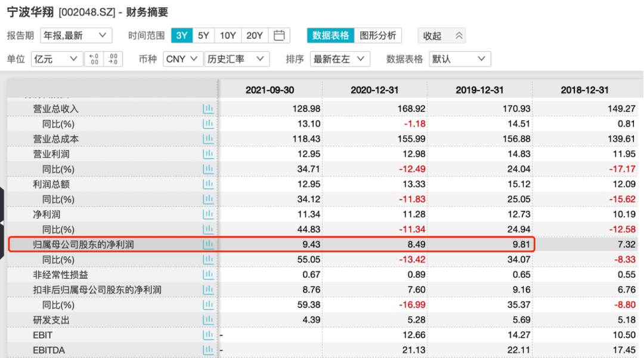
Task: Click the 9.43 net profit cell
Action: pos(311,244)
